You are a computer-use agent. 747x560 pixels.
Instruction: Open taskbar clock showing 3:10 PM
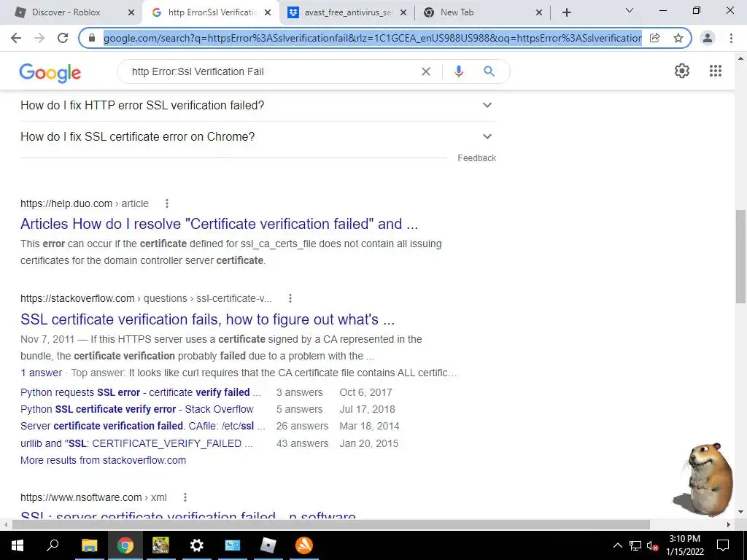point(684,545)
